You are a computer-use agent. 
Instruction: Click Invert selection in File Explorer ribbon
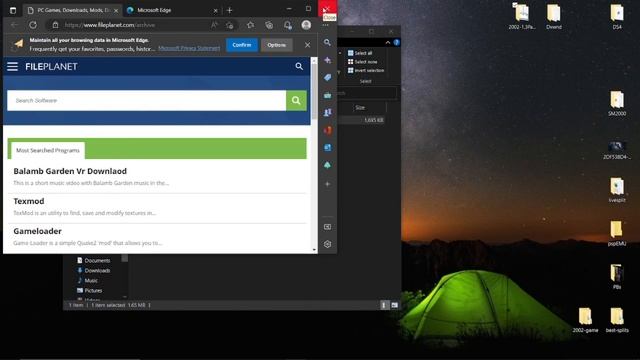point(366,70)
